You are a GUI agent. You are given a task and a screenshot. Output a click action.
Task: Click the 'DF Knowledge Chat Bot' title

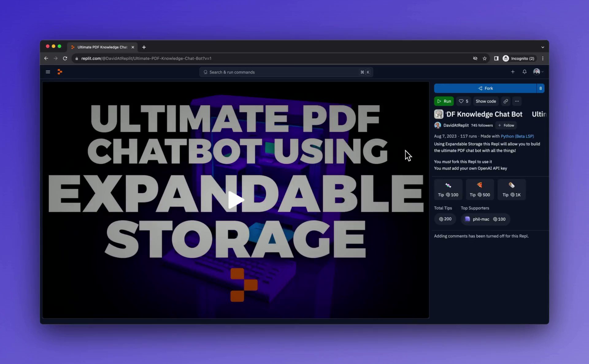tap(484, 114)
